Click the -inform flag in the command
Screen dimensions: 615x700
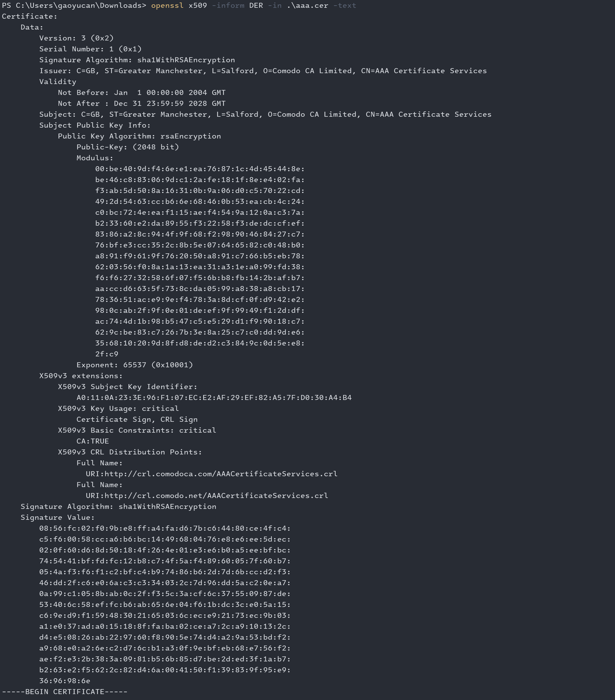228,6
